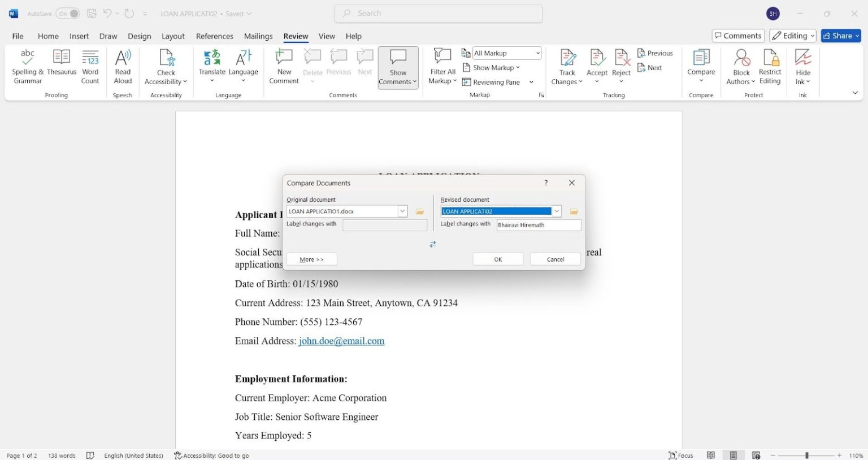Image resolution: width=868 pixels, height=460 pixels.
Task: Toggle Show Comments display
Action: coord(397,66)
